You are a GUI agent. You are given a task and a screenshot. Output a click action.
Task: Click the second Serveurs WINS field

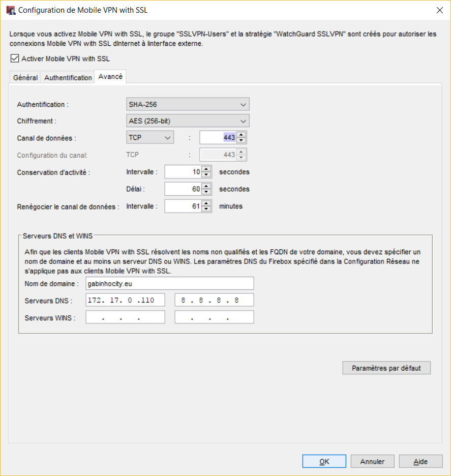point(214,317)
